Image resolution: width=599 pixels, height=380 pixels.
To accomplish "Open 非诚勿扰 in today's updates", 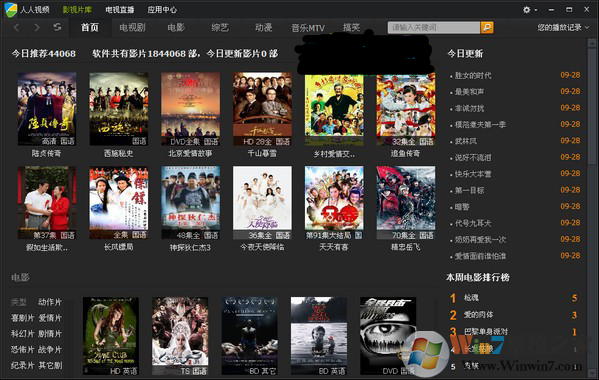I will point(469,108).
